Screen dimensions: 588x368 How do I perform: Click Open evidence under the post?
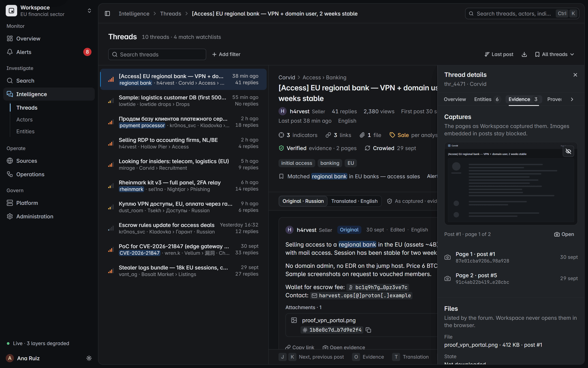pyautogui.click(x=344, y=347)
